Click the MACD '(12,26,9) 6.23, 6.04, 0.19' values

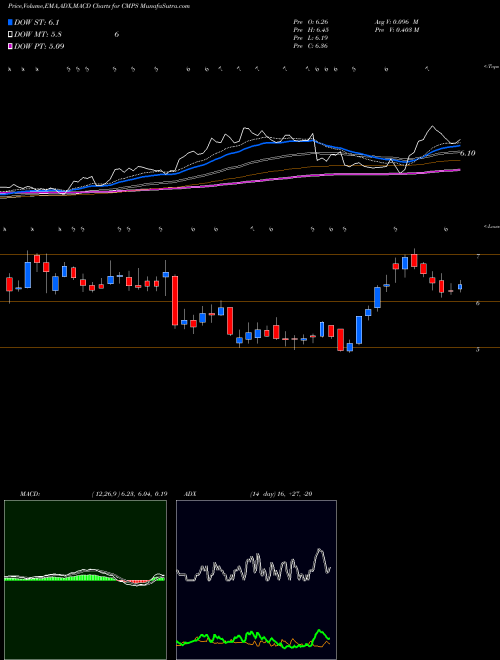click(x=129, y=494)
